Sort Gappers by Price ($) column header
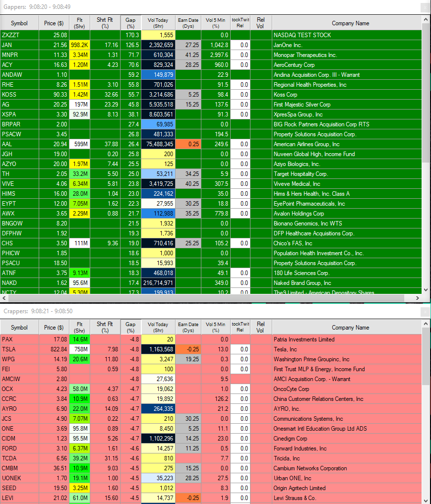Screen dimensions: 431x504 coord(54,23)
